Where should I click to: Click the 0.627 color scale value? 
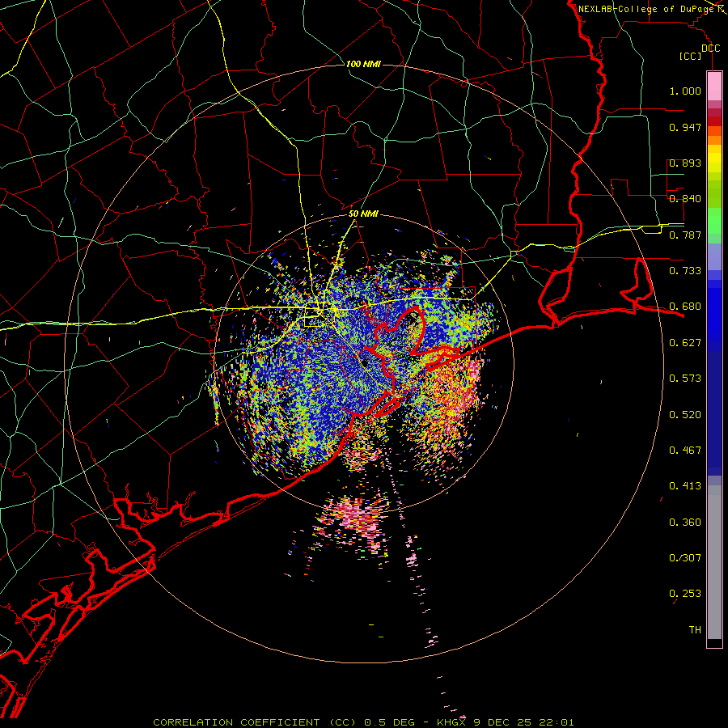(x=685, y=343)
